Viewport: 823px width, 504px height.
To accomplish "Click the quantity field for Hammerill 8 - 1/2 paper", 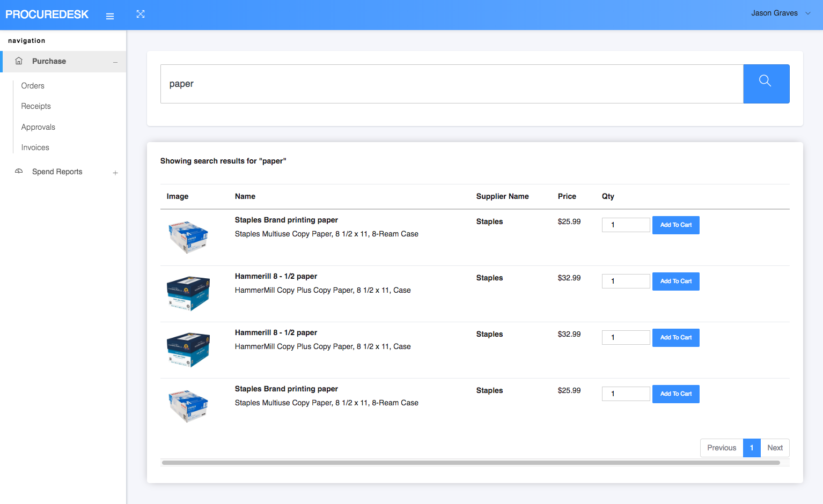I will click(626, 281).
